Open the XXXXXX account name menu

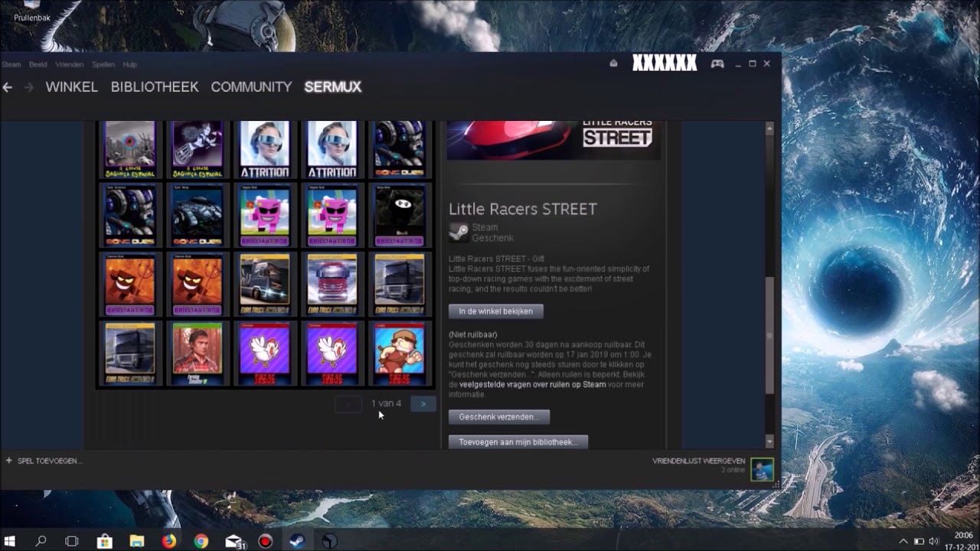[x=665, y=64]
